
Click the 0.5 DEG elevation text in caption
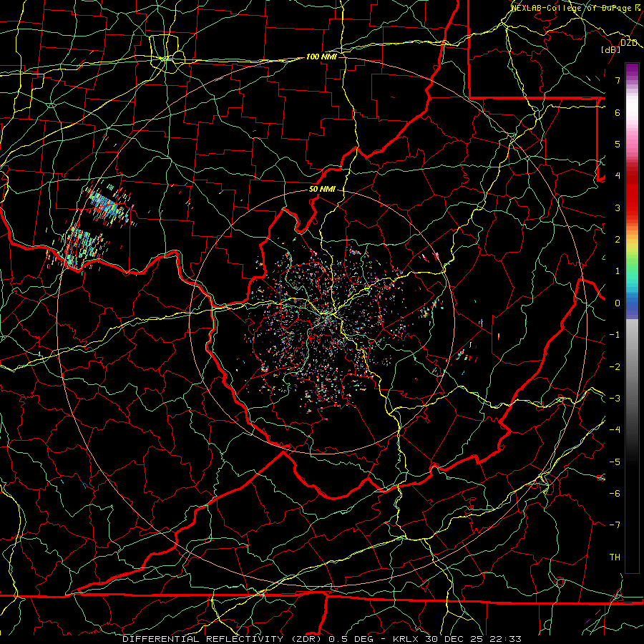[x=351, y=639]
